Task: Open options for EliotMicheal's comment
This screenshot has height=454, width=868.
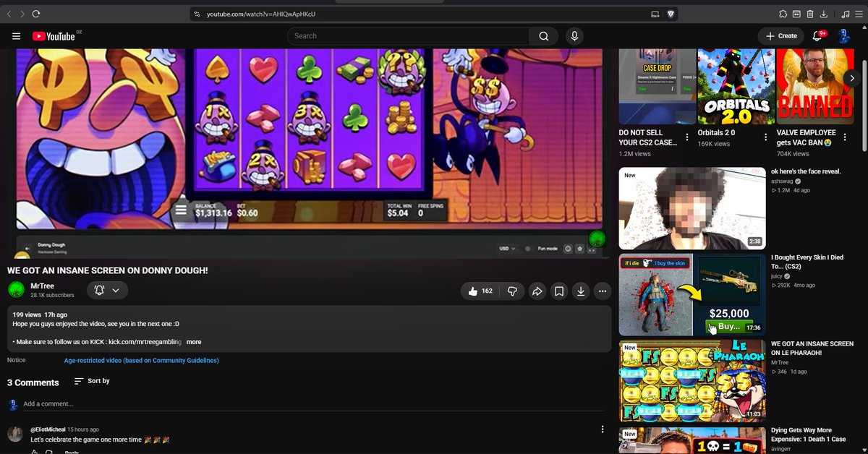Action: (603, 429)
